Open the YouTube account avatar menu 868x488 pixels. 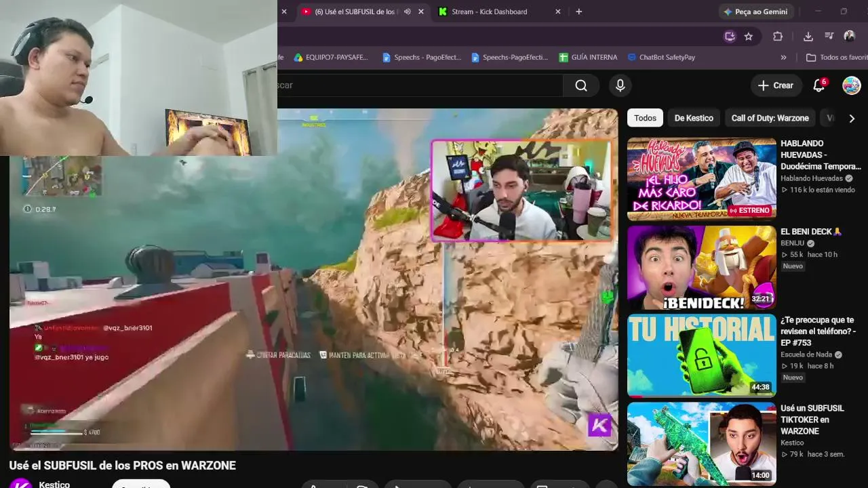point(852,85)
